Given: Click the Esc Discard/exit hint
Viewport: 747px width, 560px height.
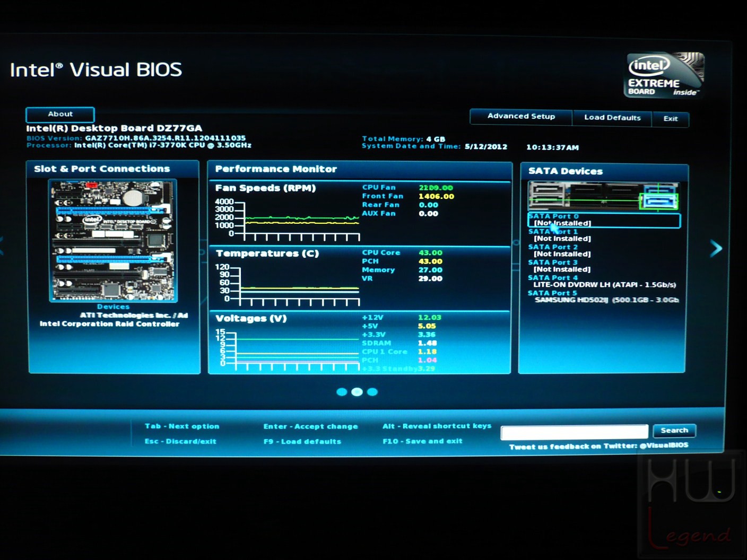Looking at the screenshot, I should tap(180, 441).
